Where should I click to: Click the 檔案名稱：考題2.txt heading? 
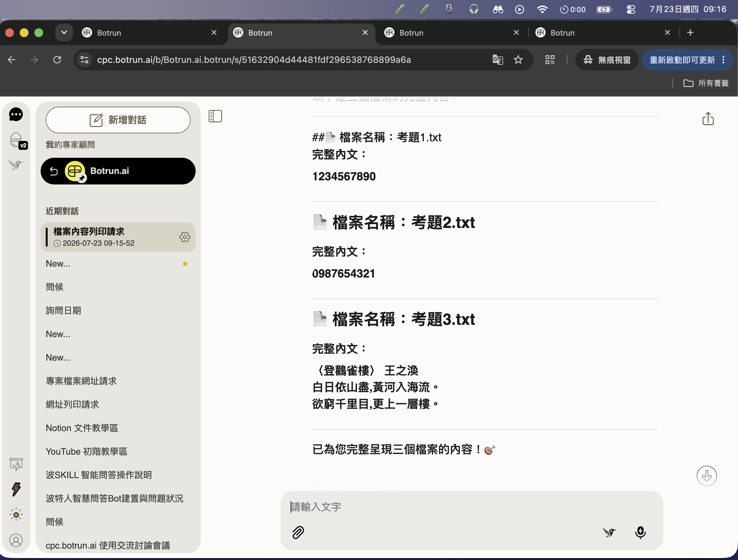[394, 222]
